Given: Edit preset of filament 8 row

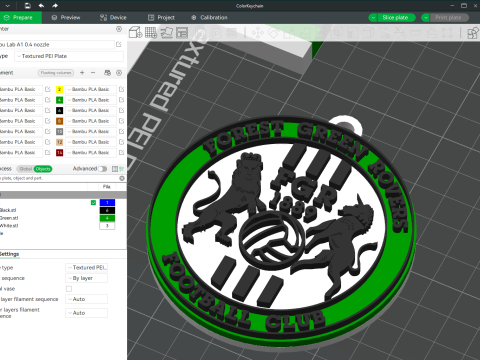Looking at the screenshot, I should point(121,121).
